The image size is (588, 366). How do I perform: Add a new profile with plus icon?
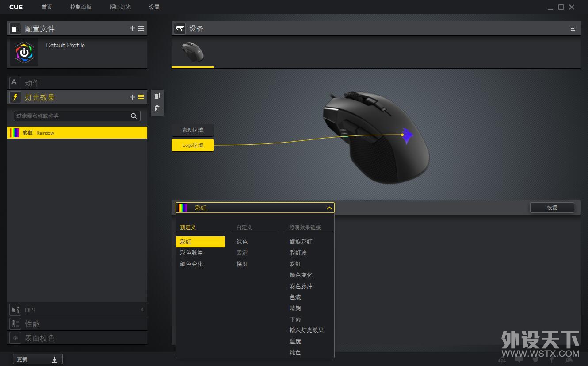(132, 28)
